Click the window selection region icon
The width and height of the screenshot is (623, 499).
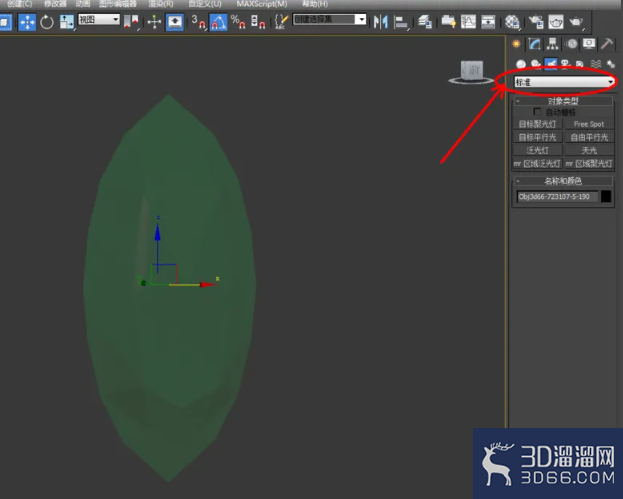[5, 22]
